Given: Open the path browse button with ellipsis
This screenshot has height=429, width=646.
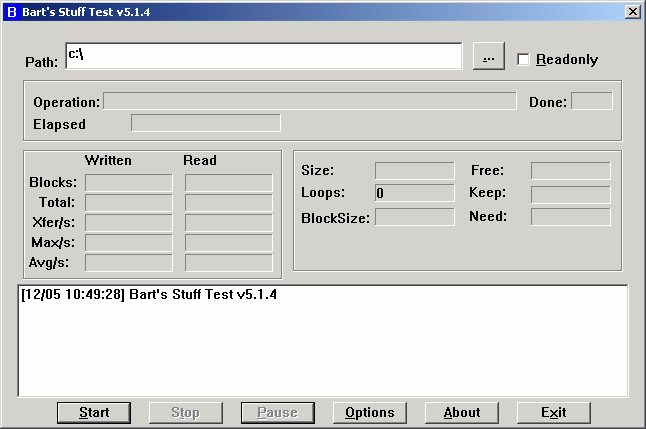Looking at the screenshot, I should coord(488,57).
